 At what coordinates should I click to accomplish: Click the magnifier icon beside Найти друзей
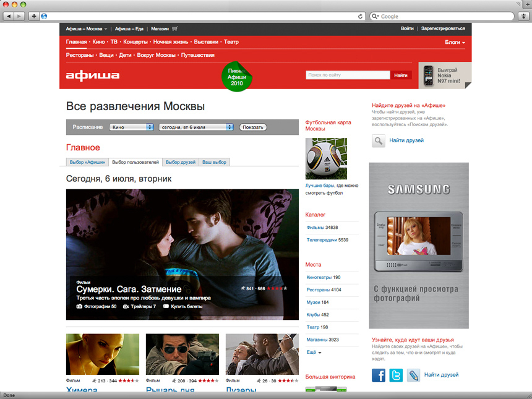[x=379, y=140]
